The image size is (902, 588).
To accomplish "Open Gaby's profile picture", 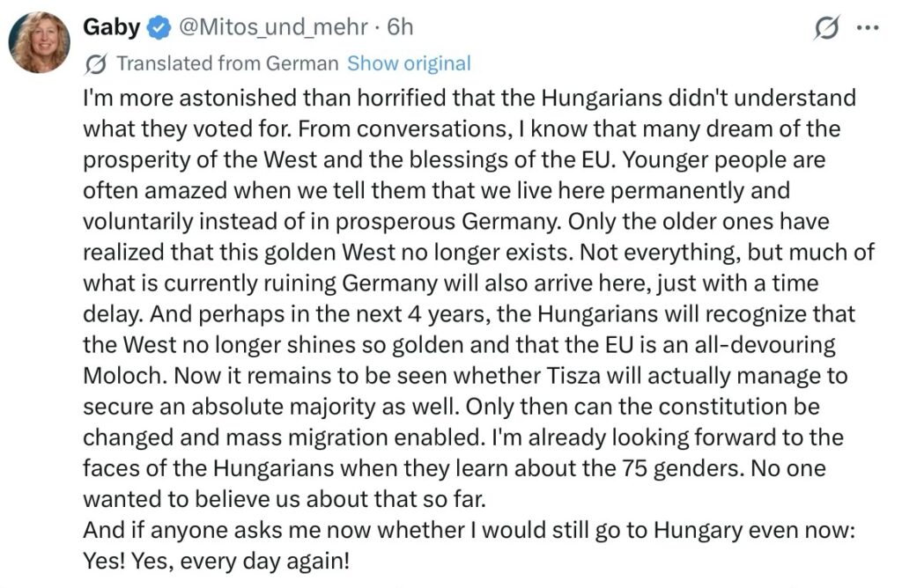I will click(x=39, y=41).
